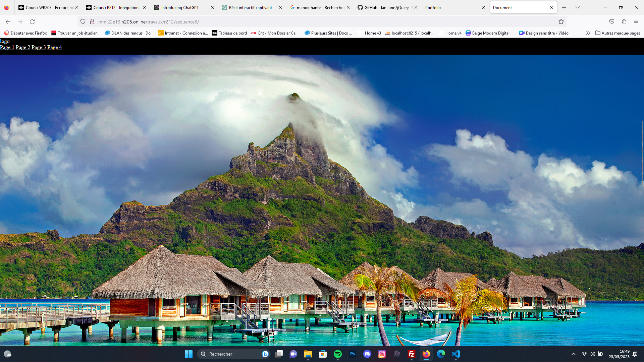The image size is (644, 362).
Task: Open the Pocket save icon
Action: [x=612, y=22]
